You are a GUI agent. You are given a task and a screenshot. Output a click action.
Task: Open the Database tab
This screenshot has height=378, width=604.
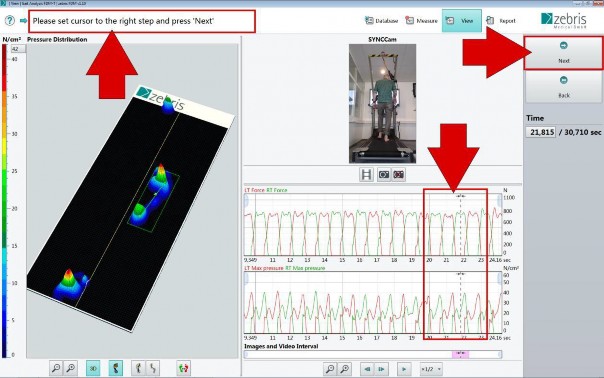[381, 20]
